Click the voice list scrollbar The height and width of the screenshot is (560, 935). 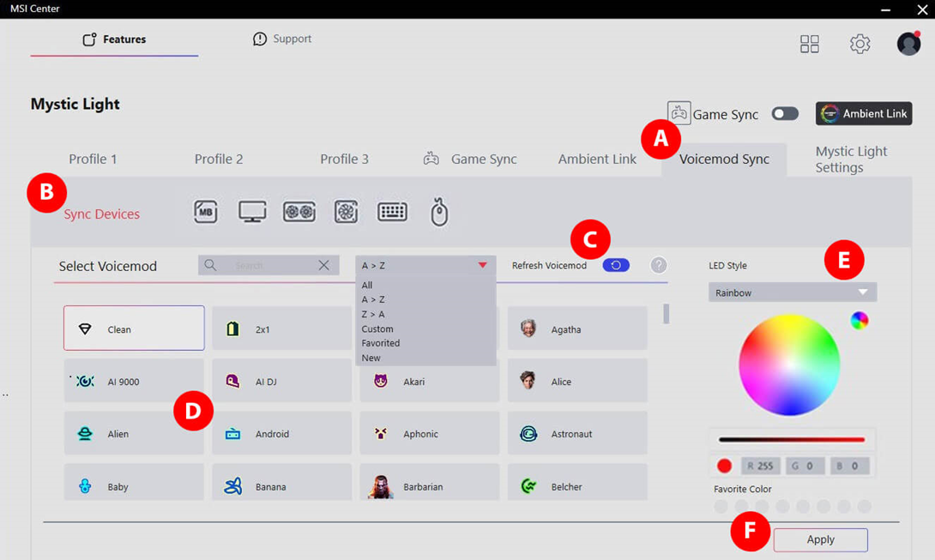pyautogui.click(x=666, y=314)
